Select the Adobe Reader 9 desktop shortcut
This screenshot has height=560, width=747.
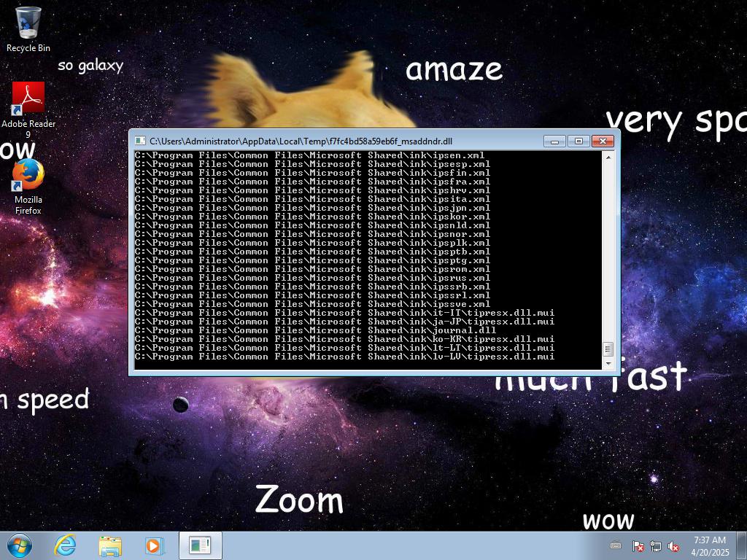(x=28, y=110)
